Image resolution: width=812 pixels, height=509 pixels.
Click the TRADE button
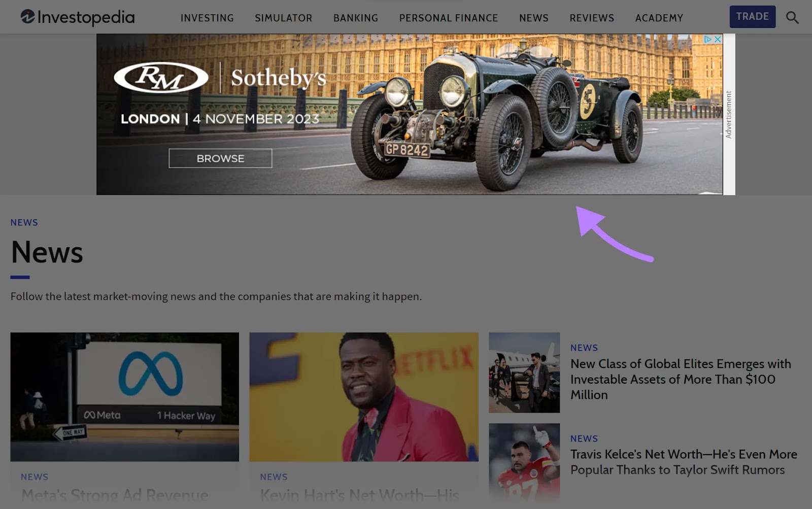[x=752, y=16]
